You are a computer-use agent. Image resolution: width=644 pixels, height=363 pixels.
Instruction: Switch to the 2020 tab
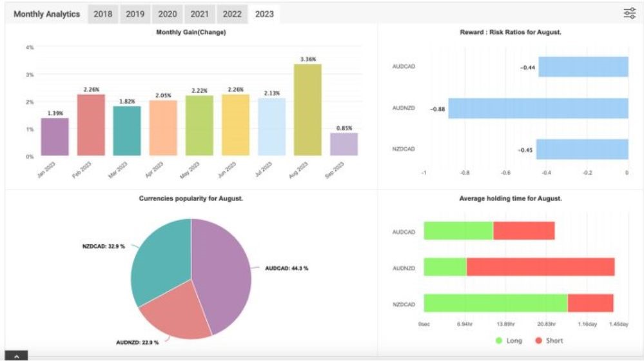(168, 14)
